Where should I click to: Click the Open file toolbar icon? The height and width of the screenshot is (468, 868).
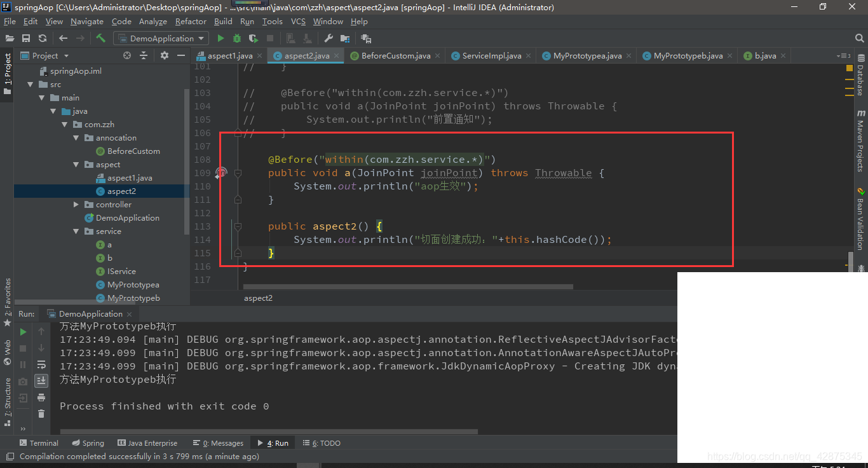[x=10, y=38]
